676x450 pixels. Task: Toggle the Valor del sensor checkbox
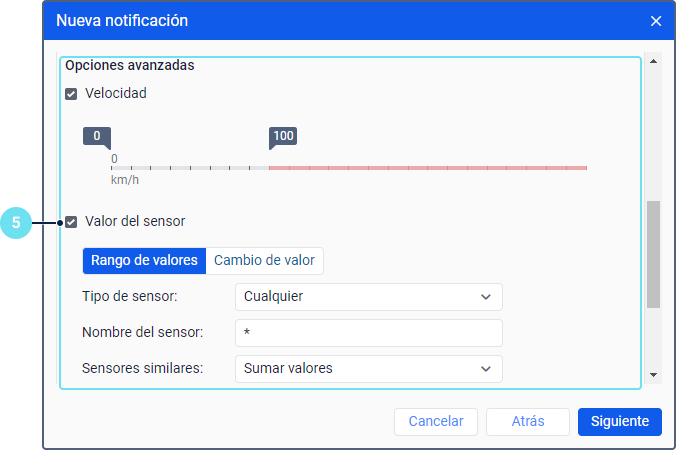71,221
